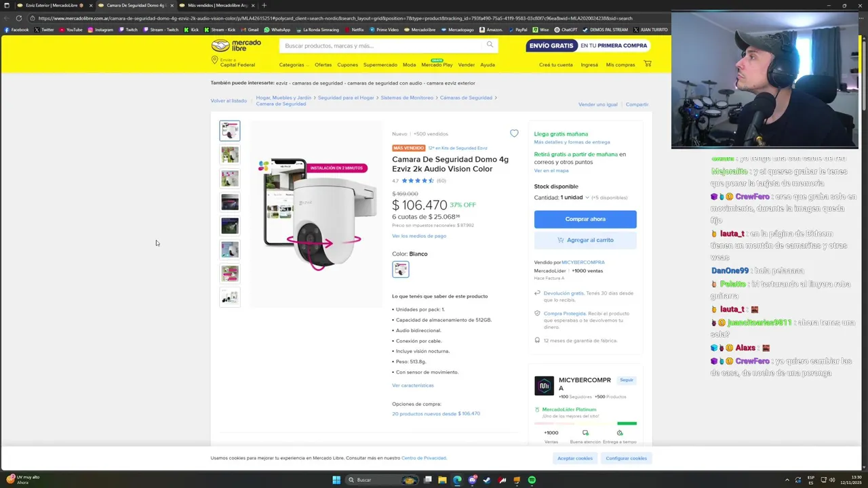The image size is (868, 488).
Task: Click the Task View taskbar icon
Action: coord(427,480)
